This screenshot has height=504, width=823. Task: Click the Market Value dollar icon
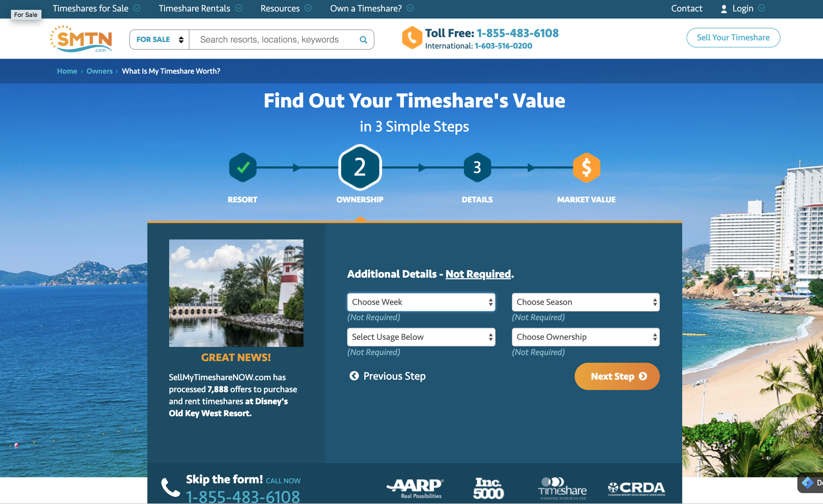point(586,167)
